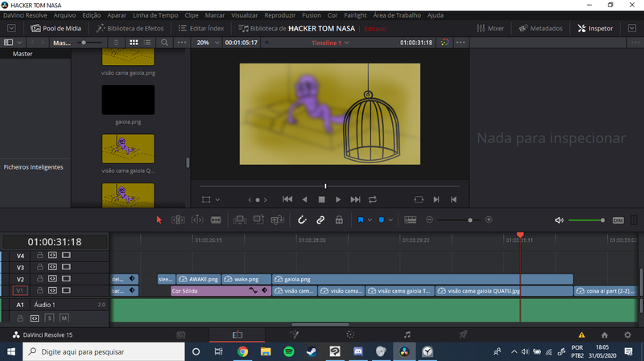This screenshot has height=361, width=644.
Task: Click the insert clip icon
Action: point(240,219)
